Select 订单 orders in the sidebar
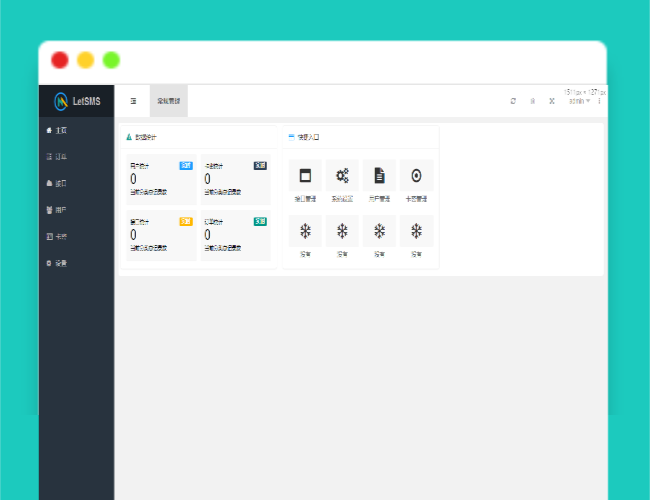 pyautogui.click(x=58, y=157)
